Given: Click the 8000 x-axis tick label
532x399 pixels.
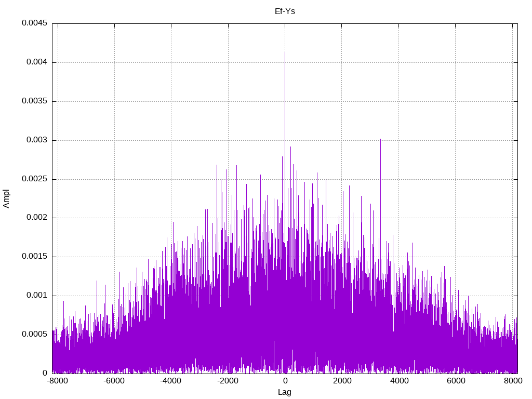Looking at the screenshot, I should [x=513, y=381].
